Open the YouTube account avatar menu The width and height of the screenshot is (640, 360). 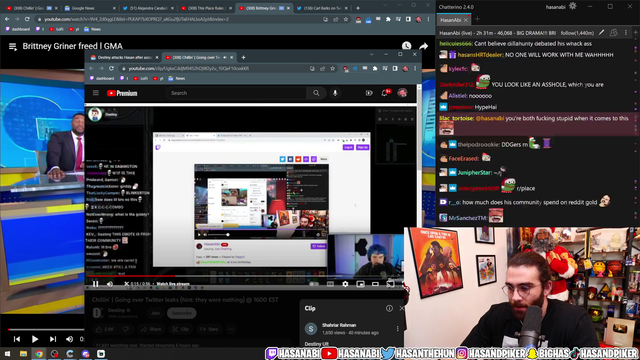[x=402, y=93]
